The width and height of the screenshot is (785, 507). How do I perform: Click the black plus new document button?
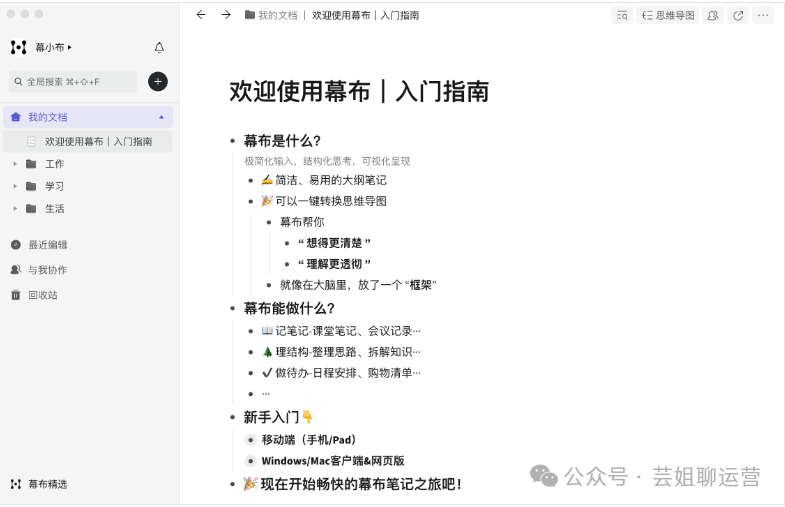[158, 82]
